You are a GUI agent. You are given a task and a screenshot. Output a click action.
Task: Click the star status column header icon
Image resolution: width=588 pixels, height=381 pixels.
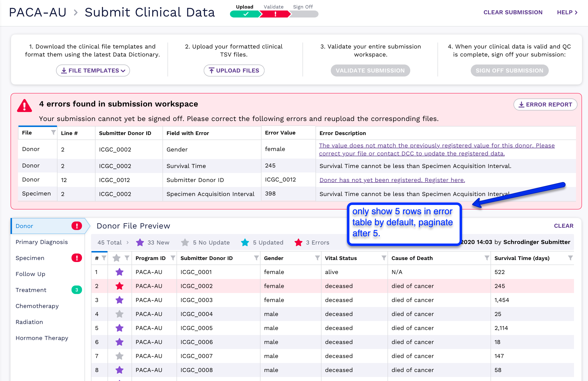coord(116,258)
